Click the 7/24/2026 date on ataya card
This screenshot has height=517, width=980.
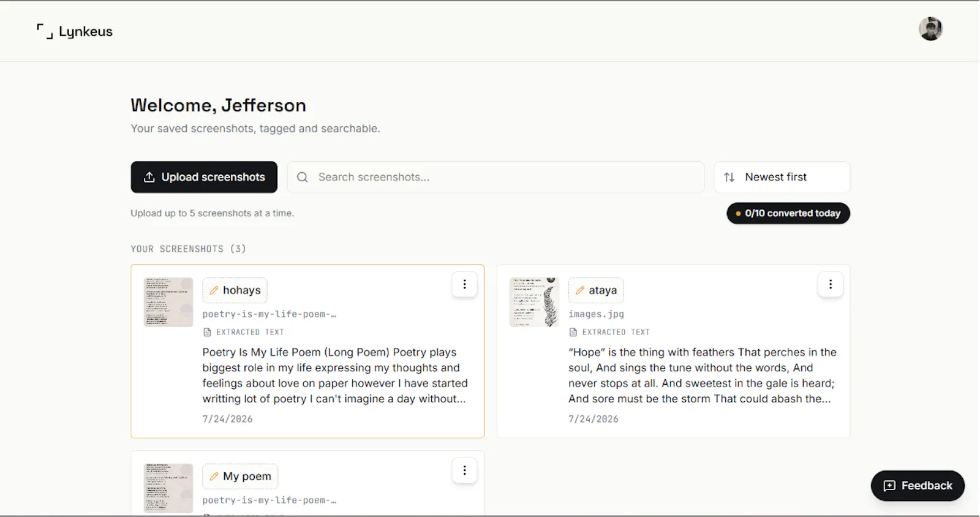593,419
